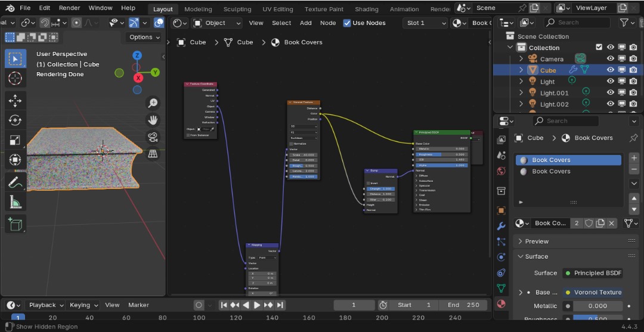This screenshot has width=644, height=332.
Task: Click the Y axis on the navigation gizmo
Action: (155, 73)
